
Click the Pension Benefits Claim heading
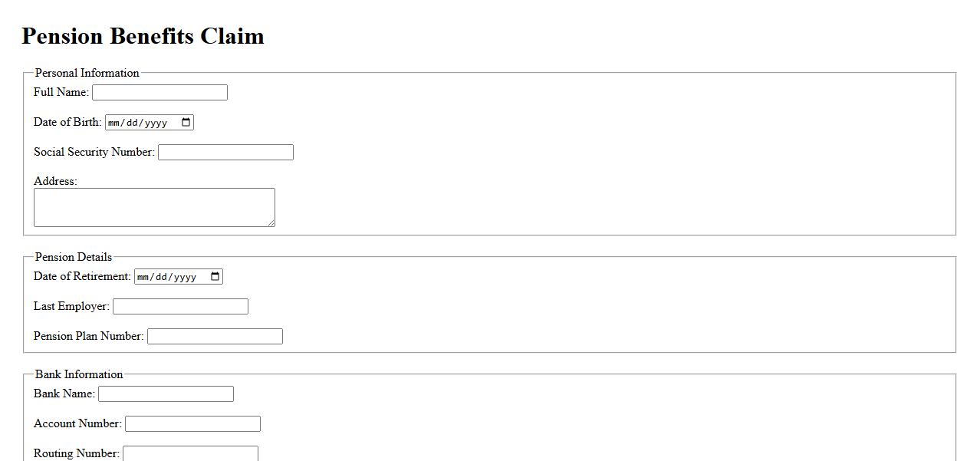coord(143,36)
